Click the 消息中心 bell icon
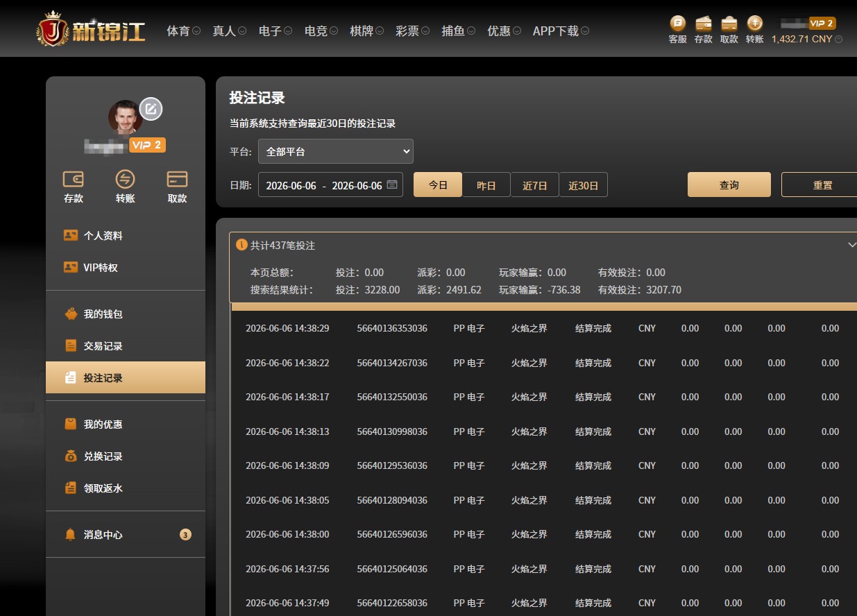This screenshot has width=857, height=616. [x=71, y=534]
